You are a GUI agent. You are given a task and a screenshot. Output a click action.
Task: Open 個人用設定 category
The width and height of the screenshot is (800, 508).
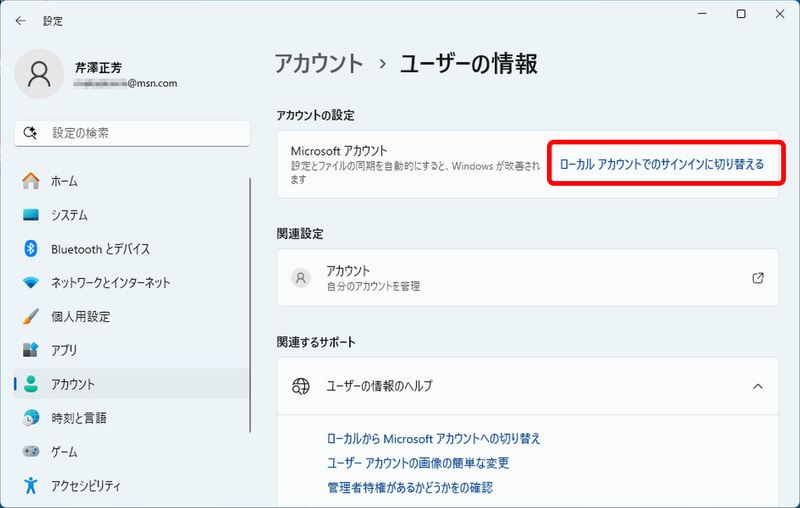tap(131, 316)
